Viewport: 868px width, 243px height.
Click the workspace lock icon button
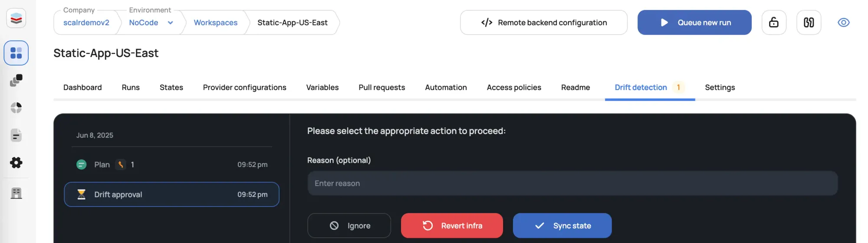[774, 23]
